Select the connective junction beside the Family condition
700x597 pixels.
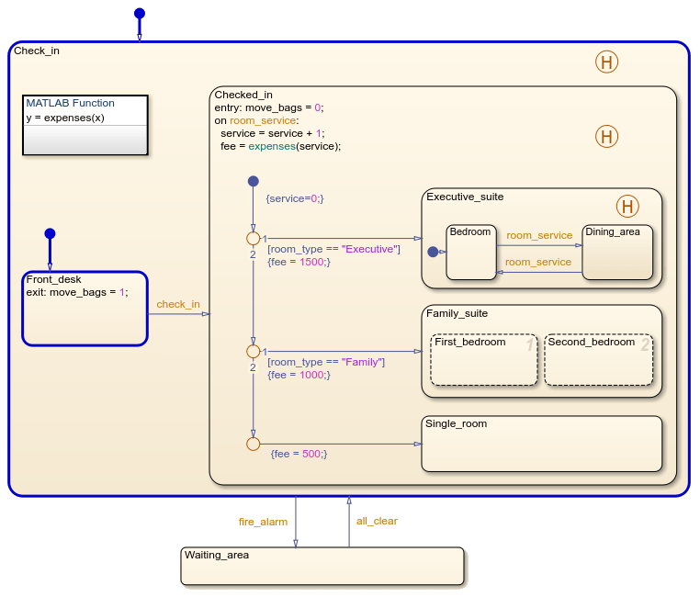coord(253,351)
